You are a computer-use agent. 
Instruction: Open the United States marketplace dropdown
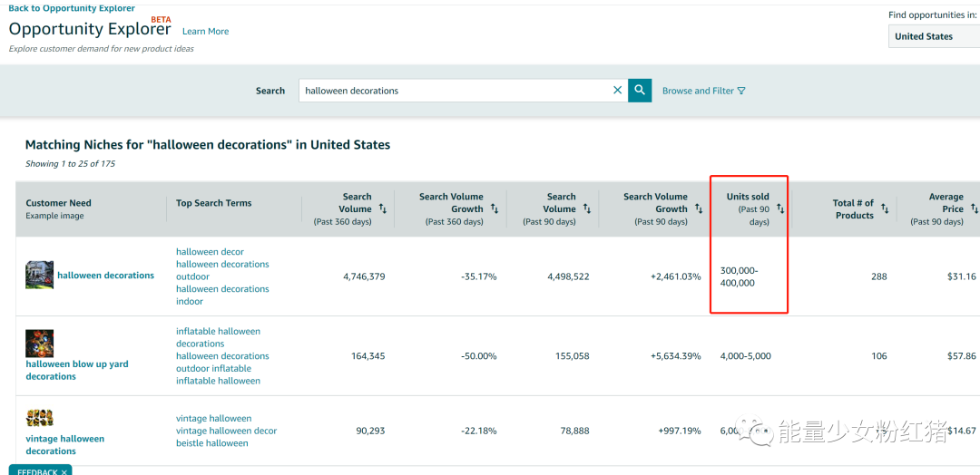935,36
